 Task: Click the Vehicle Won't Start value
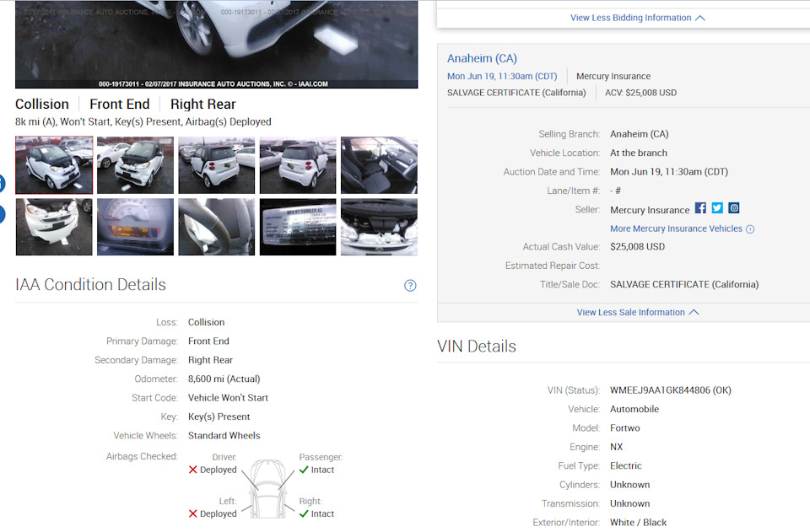[x=228, y=398]
